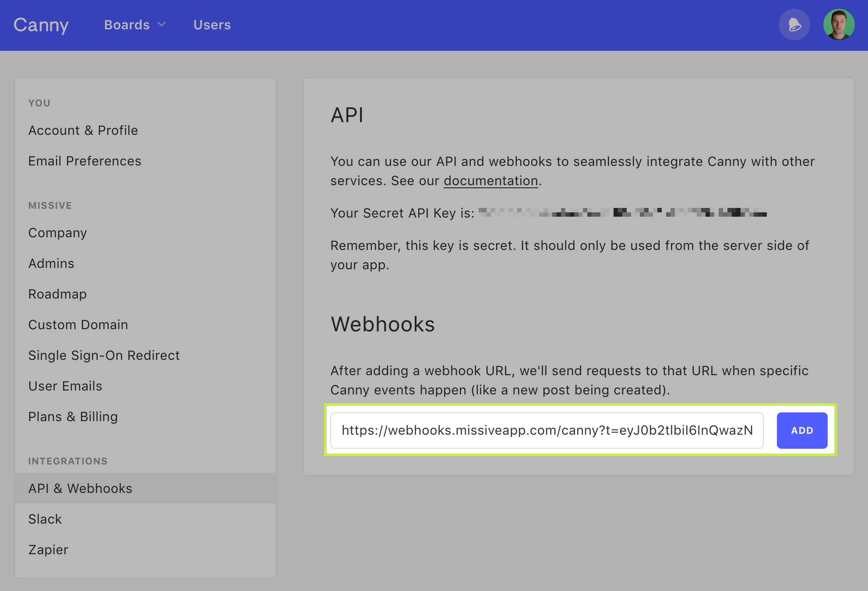The image size is (868, 591).
Task: Go to the Users page
Action: coord(212,25)
